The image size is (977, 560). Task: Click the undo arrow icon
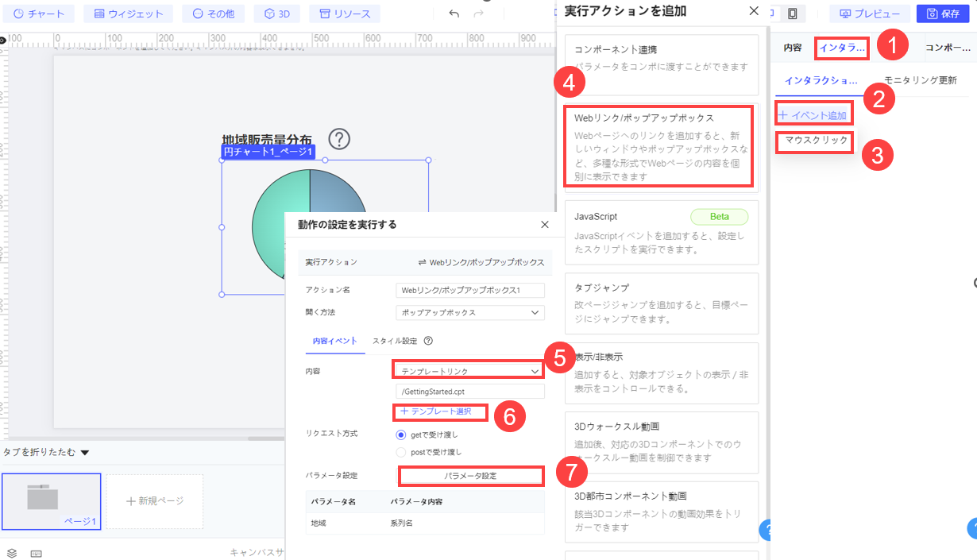(454, 14)
